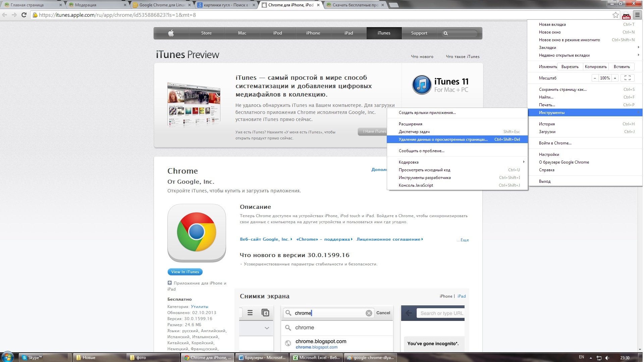Expand the 'Кодировка' submenu
This screenshot has height=362, width=644.
pyautogui.click(x=458, y=162)
